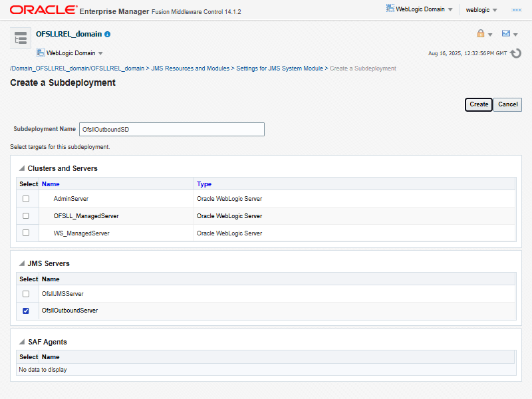Check the WS_ManagedServer checkbox
The image size is (532, 399).
[x=26, y=233]
